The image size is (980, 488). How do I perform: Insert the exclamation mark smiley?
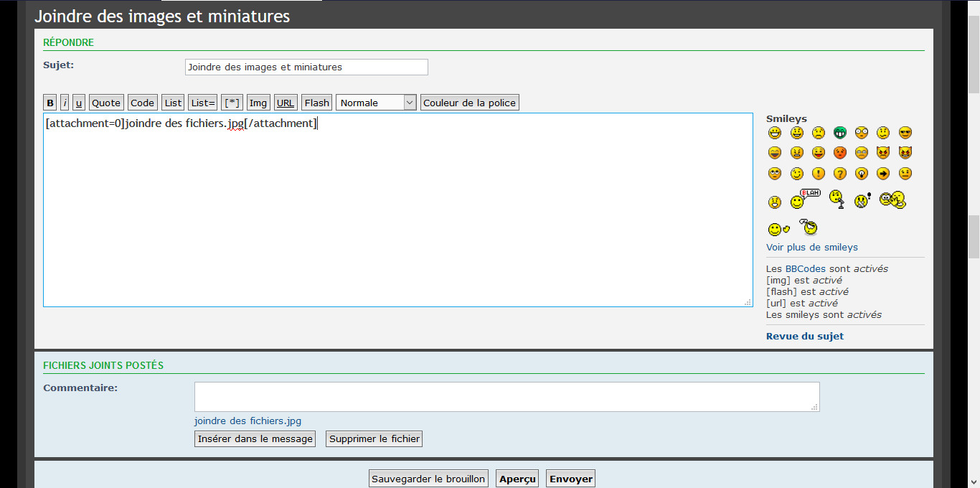819,174
